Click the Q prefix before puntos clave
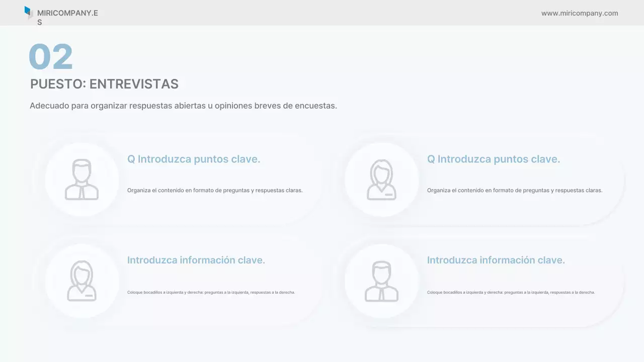The width and height of the screenshot is (644, 362). tap(131, 159)
